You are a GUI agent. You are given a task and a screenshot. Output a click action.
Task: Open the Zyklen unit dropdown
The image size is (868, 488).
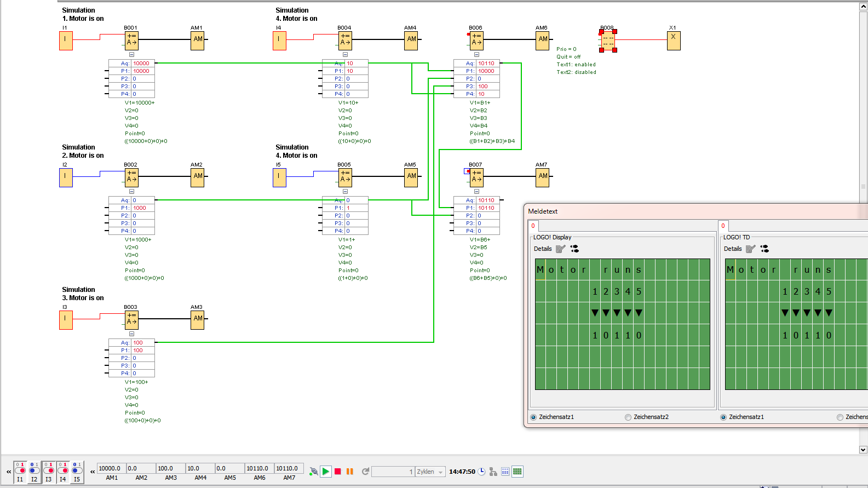[x=440, y=472]
